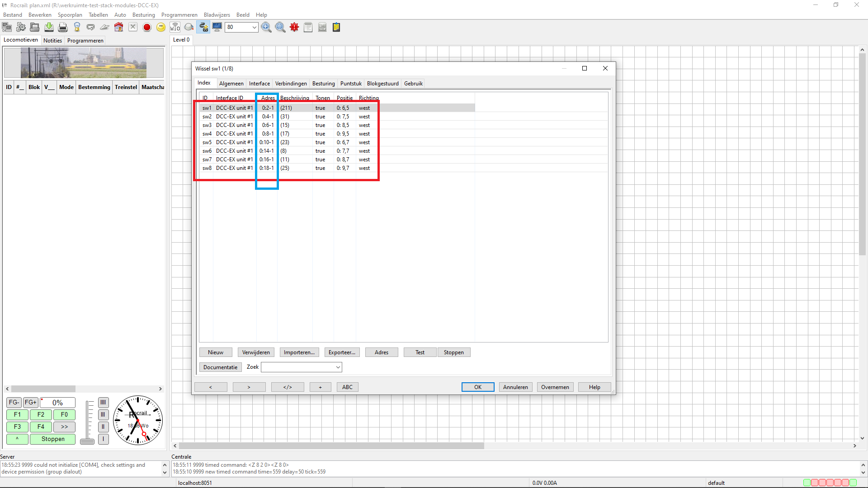
Task: Click the red emergency stop icon
Action: (147, 28)
